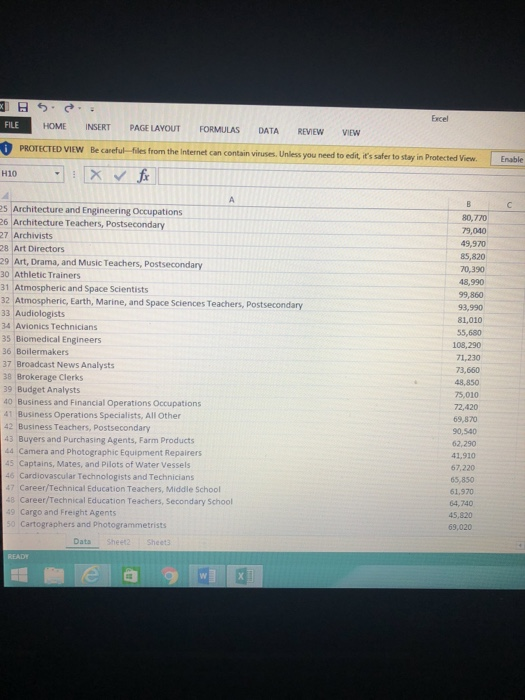
Task: Switch to the Data sheet tab
Action: (82, 542)
